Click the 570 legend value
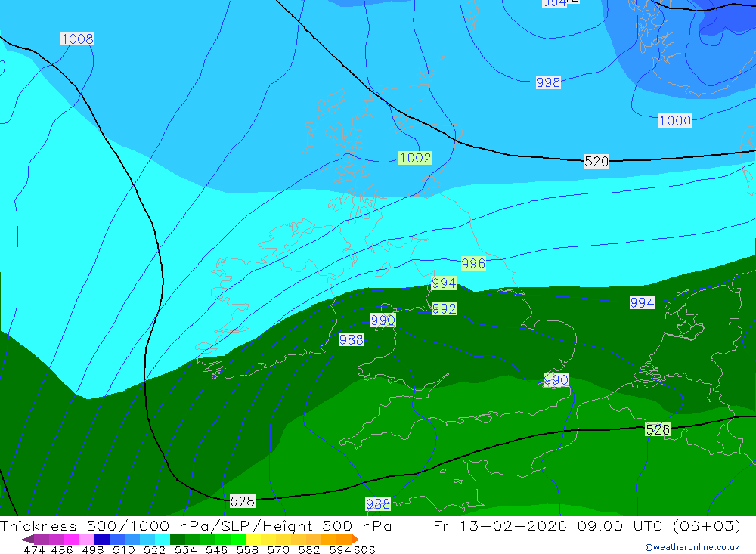The image size is (756, 554). coord(278,550)
